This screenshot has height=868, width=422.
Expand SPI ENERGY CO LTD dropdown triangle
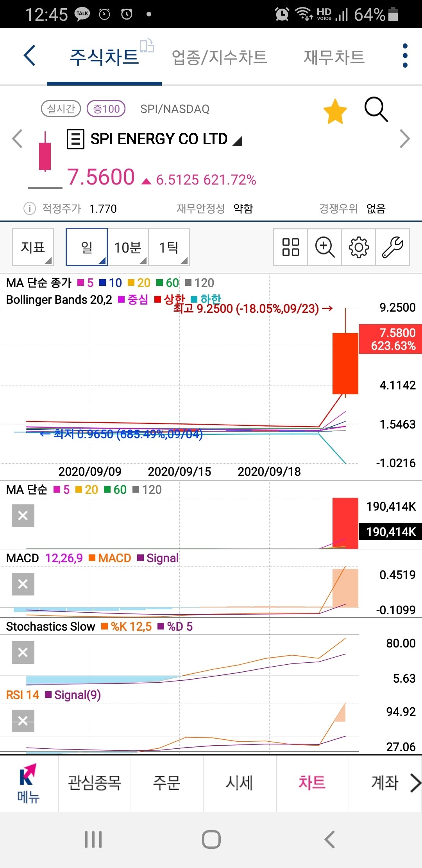pos(237,141)
